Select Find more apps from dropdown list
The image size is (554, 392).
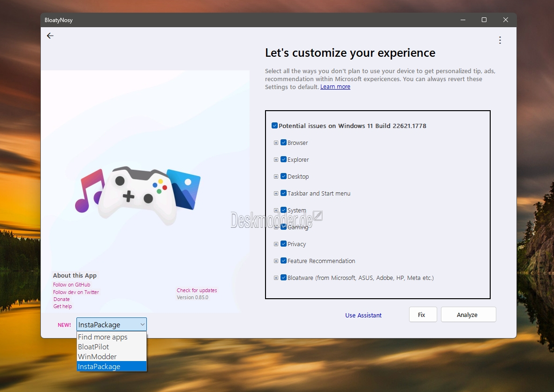[x=111, y=337]
